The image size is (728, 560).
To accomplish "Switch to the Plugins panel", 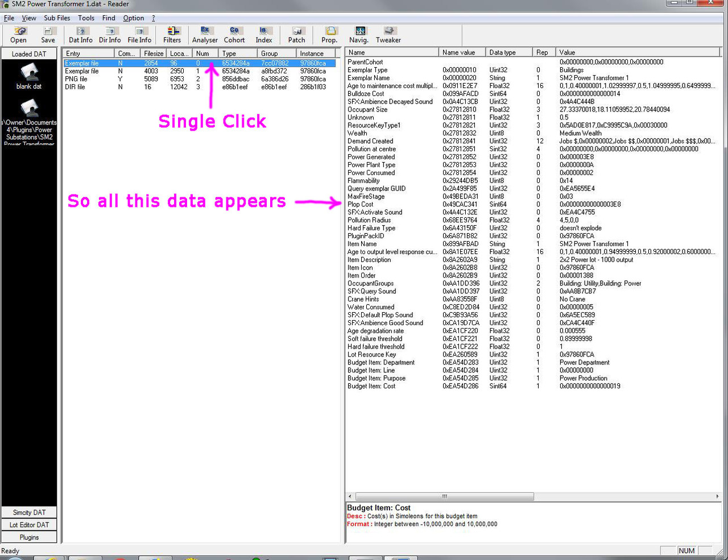I will tap(29, 537).
